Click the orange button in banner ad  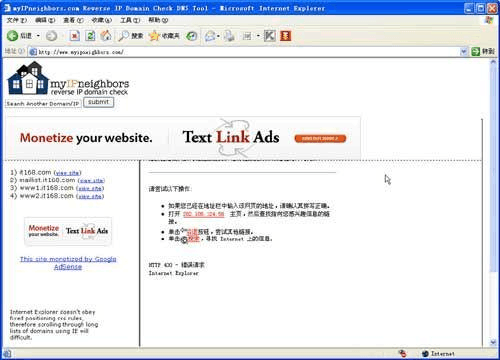click(x=320, y=138)
